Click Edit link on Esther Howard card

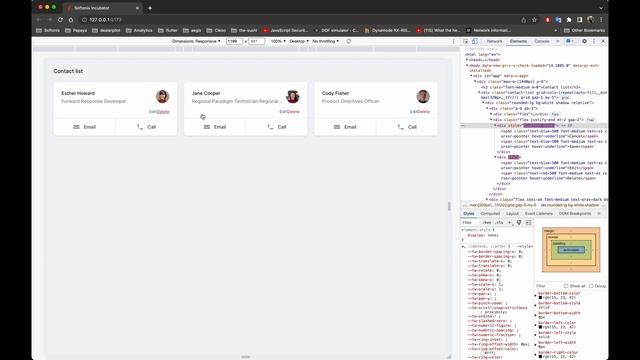(152, 111)
